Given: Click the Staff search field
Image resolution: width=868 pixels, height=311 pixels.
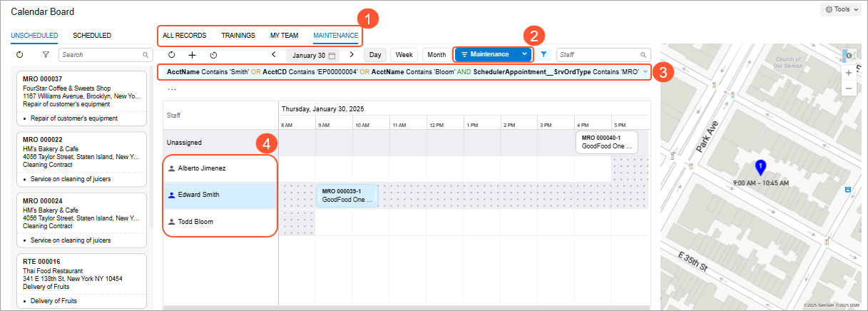Looking at the screenshot, I should (598, 54).
